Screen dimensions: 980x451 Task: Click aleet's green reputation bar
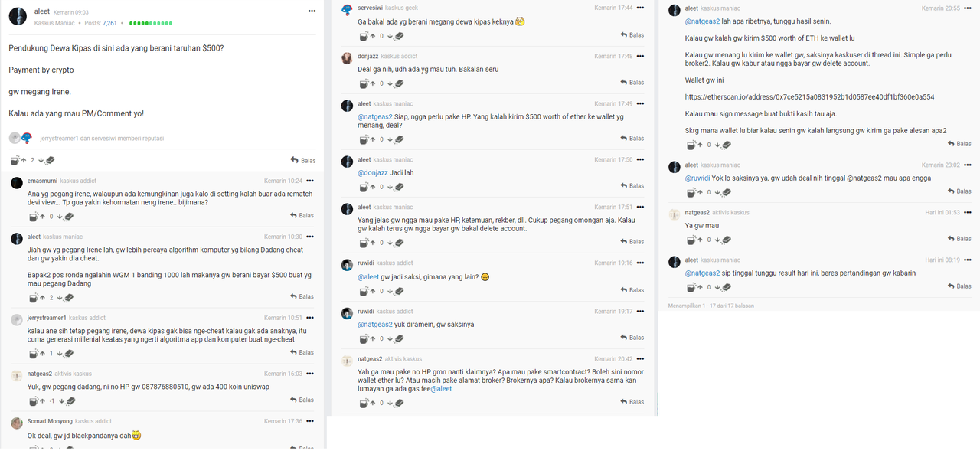(x=150, y=24)
